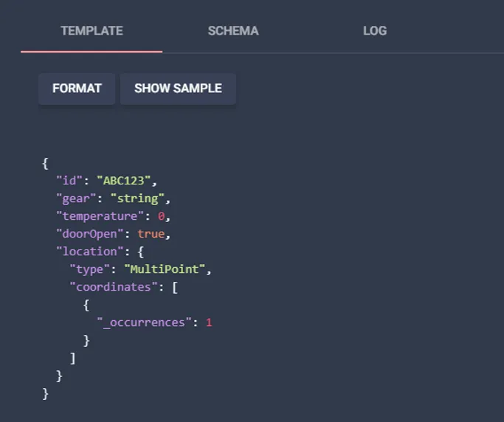Image resolution: width=504 pixels, height=422 pixels.
Task: Click the first opening curly brace of JSON
Action: point(45,163)
